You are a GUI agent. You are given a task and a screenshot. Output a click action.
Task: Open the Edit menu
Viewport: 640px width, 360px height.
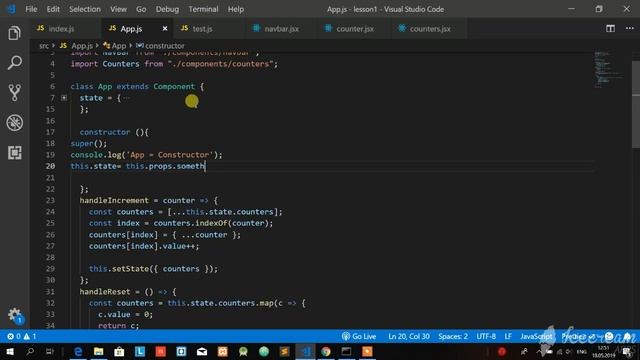click(x=53, y=9)
